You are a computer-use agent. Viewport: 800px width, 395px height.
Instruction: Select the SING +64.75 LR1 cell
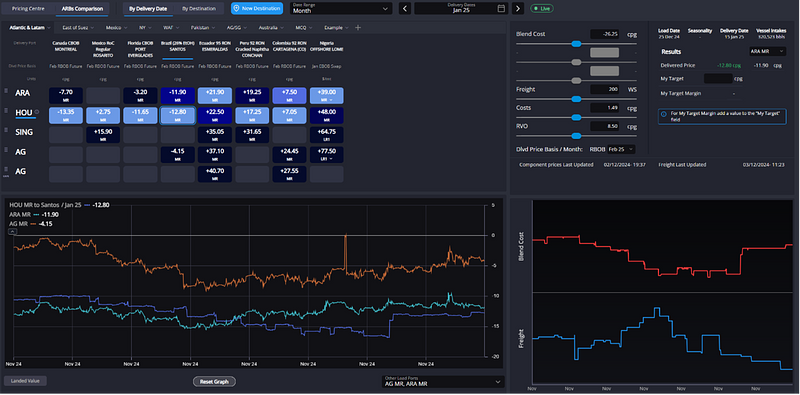pyautogui.click(x=327, y=135)
